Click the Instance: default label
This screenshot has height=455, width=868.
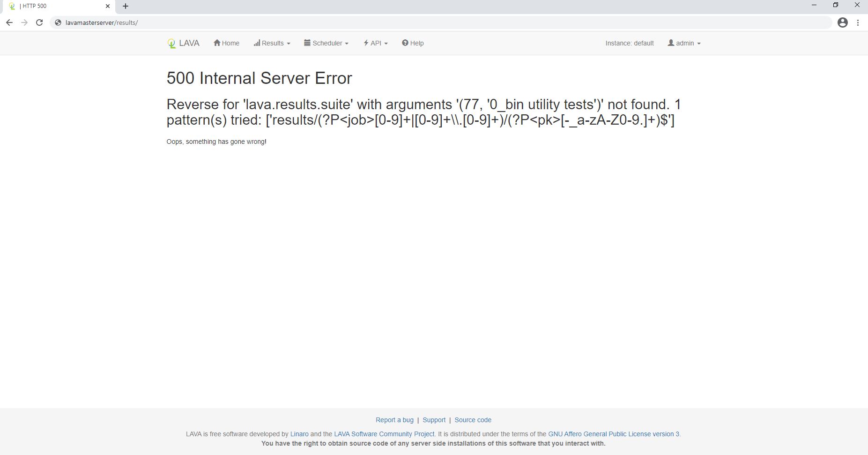point(630,43)
